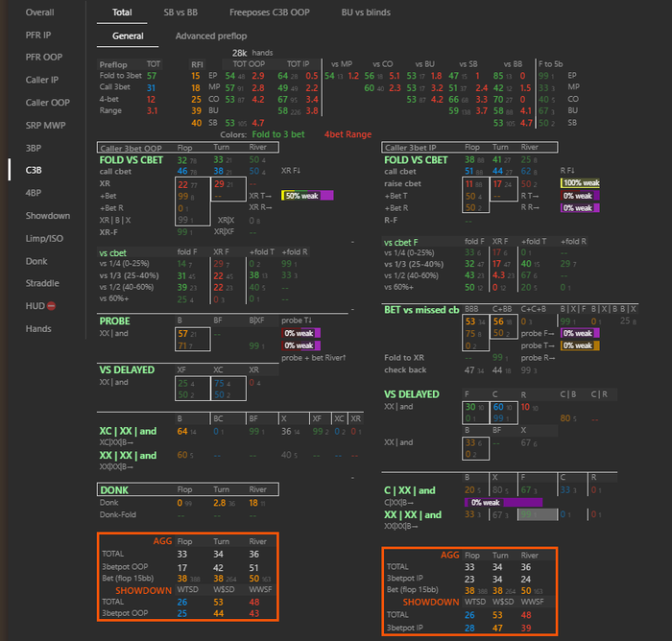Open the Overall section in sidebar
Image resolution: width=672 pixels, height=641 pixels.
[39, 12]
